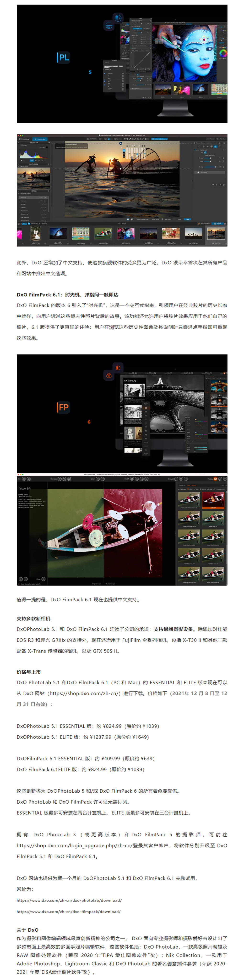Screen dimensions: 239x980
Task: Select the green boat thumbnail in PhotoLab filmstrip
Action: tap(103, 233)
